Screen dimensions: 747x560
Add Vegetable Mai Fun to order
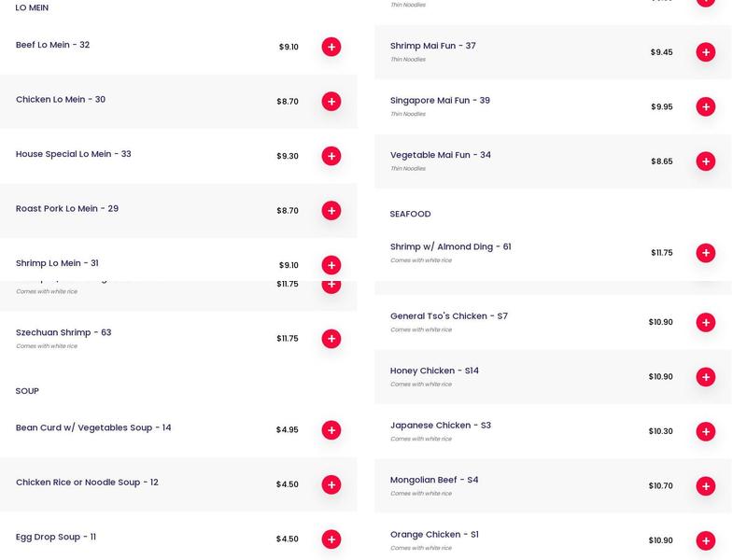[x=706, y=161]
